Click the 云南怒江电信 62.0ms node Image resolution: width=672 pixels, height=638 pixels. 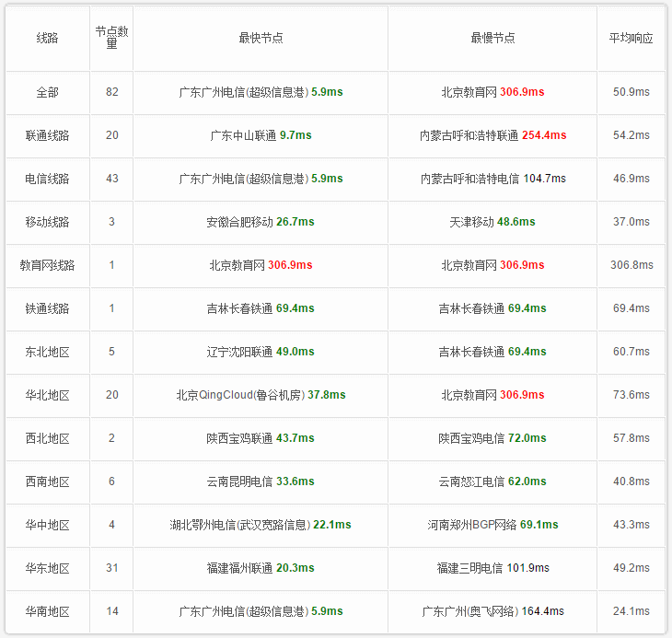pos(492,481)
